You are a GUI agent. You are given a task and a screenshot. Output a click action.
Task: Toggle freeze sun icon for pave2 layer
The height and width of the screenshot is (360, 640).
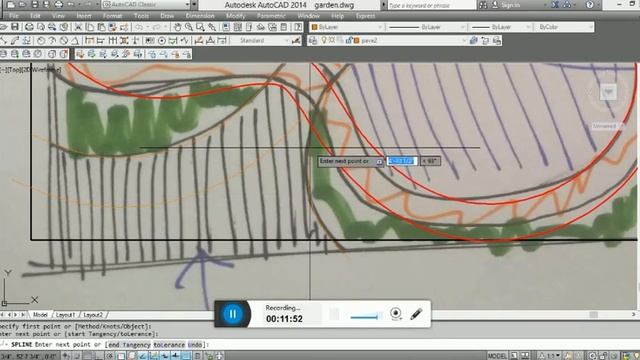[x=332, y=40]
